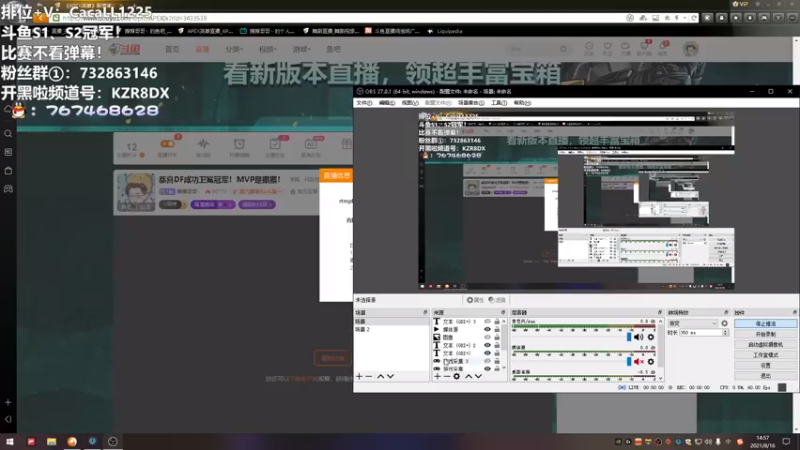This screenshot has width=800, height=450.
Task: Unmute the red muted speaker in mixer
Action: pos(639,362)
